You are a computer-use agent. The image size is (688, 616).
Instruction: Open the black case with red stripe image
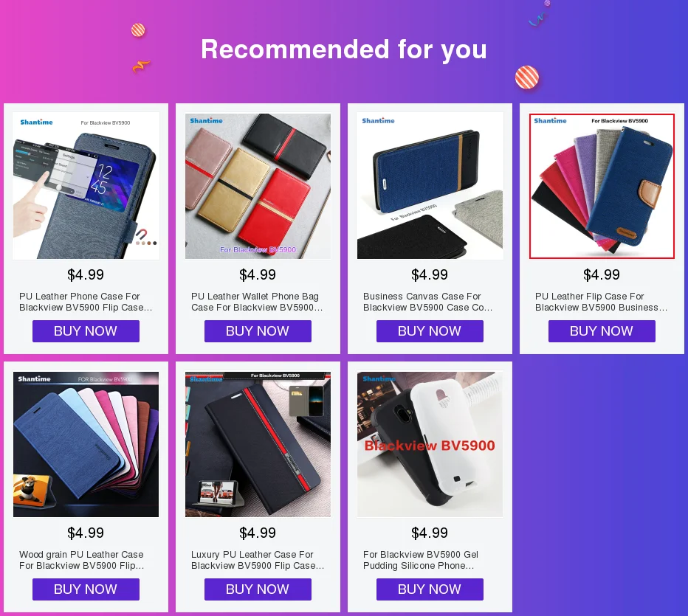point(258,444)
